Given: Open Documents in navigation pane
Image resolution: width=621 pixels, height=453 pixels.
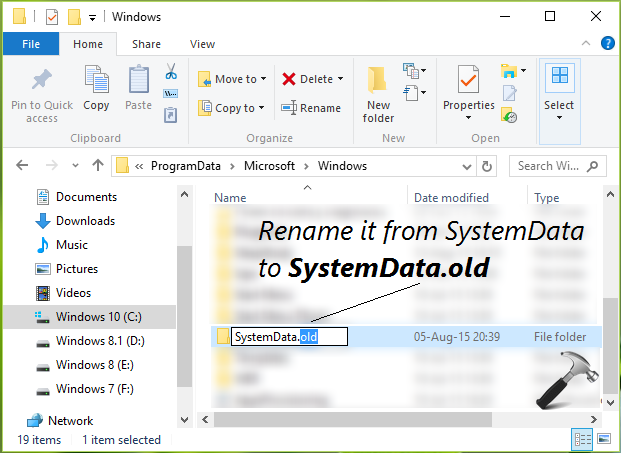Looking at the screenshot, I should coord(87,197).
